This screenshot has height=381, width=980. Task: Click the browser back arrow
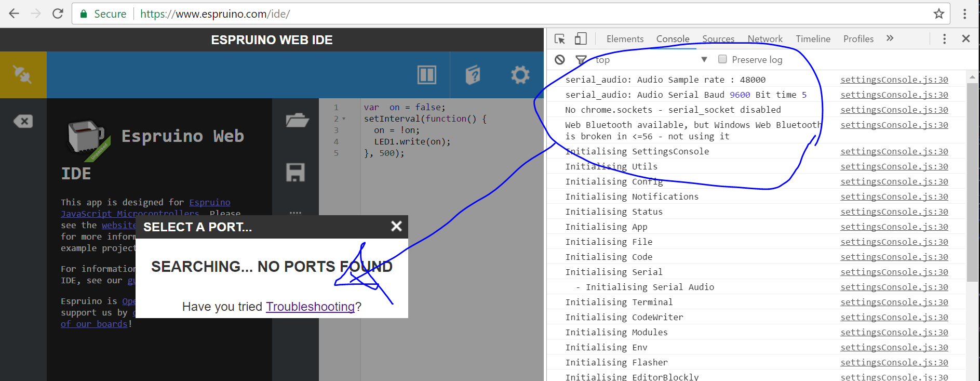[14, 14]
